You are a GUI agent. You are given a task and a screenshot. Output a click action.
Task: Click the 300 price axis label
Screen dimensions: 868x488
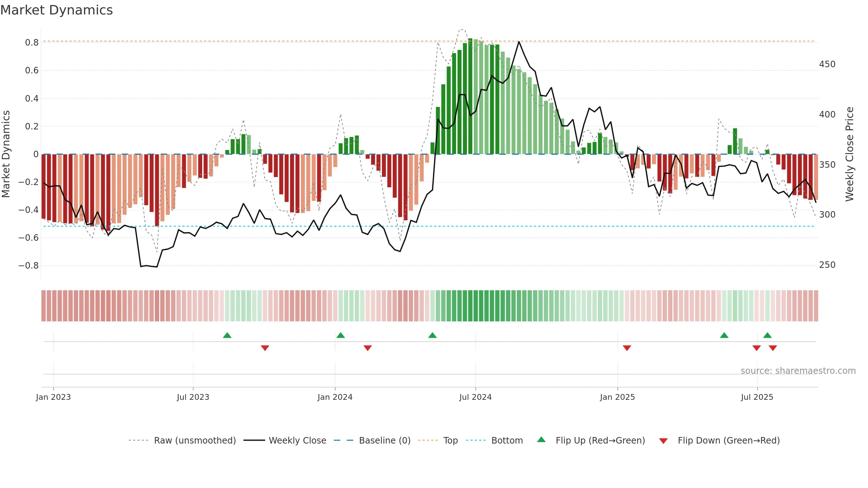(x=827, y=215)
